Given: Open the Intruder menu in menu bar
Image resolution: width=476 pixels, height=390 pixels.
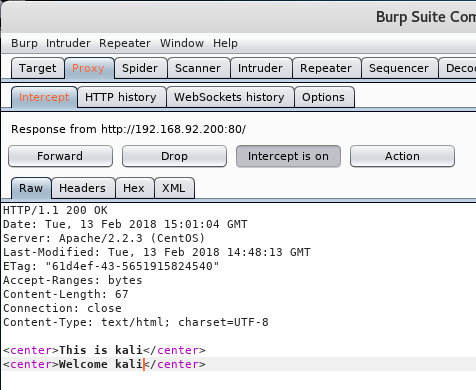Looking at the screenshot, I should point(68,43).
